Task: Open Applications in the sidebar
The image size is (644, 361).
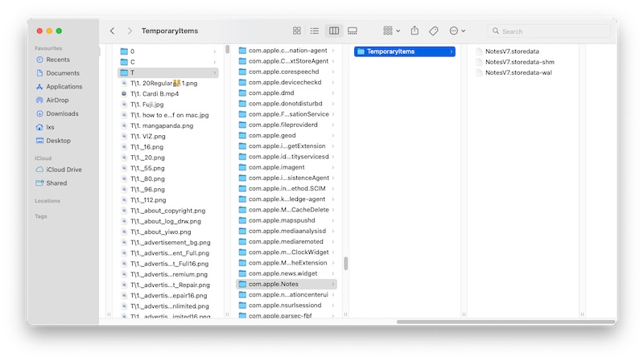Action: point(64,87)
